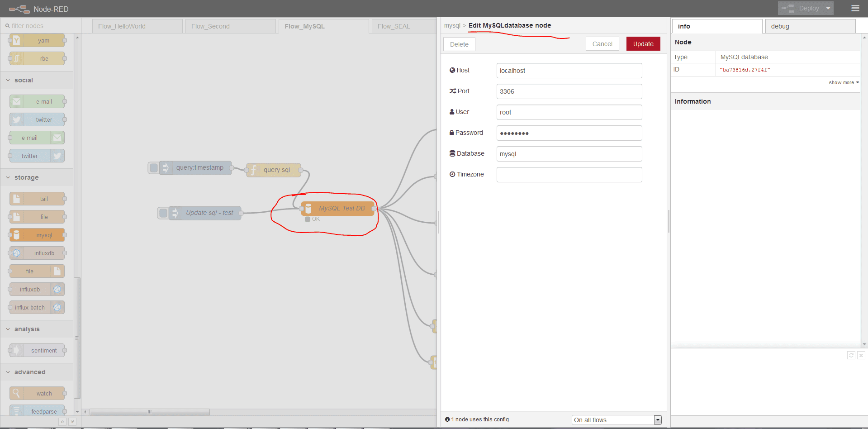Switch to the debug tab
Screen dimensions: 868x429
coord(810,26)
